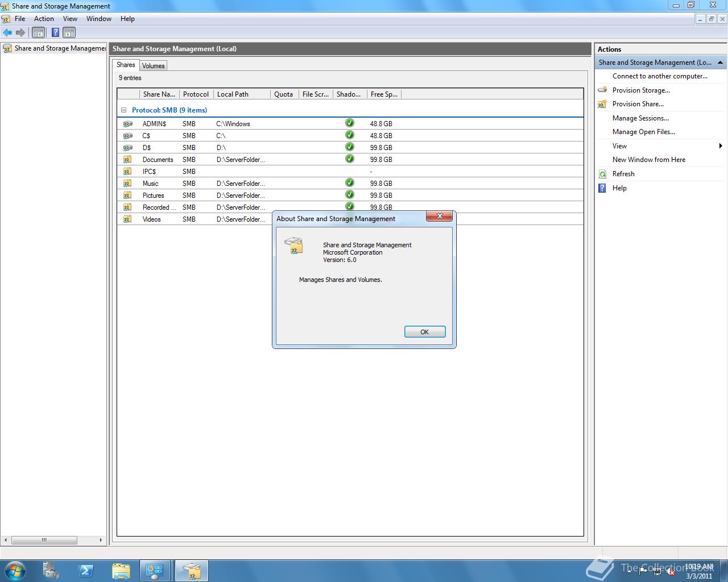This screenshot has width=728, height=582.
Task: Toggle Show/Hide Action Pane toolbar icon
Action: click(x=69, y=32)
